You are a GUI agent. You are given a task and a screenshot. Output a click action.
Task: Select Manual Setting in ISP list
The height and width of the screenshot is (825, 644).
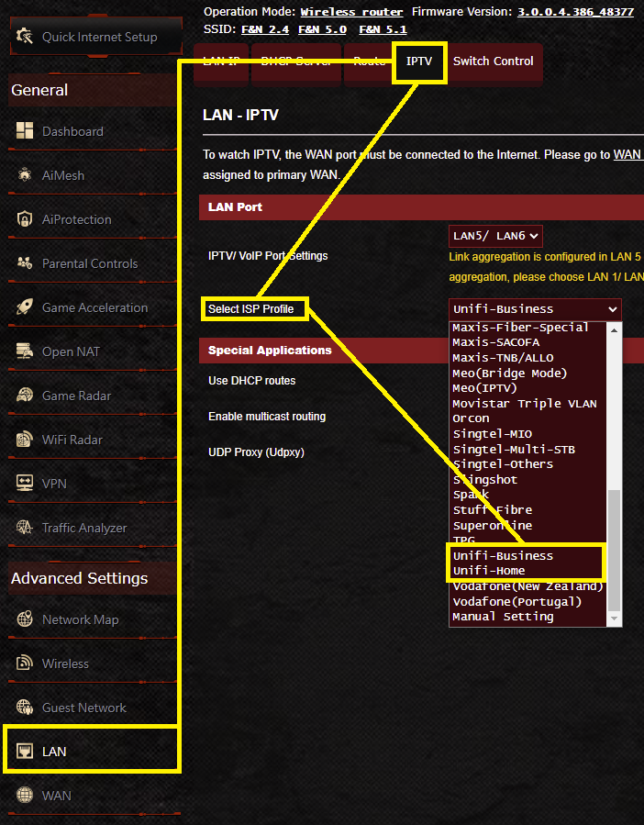503,617
